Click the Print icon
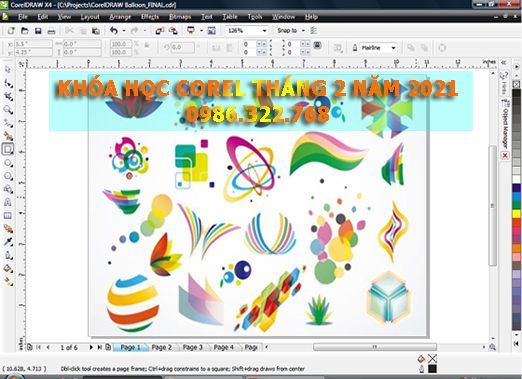 (51, 31)
